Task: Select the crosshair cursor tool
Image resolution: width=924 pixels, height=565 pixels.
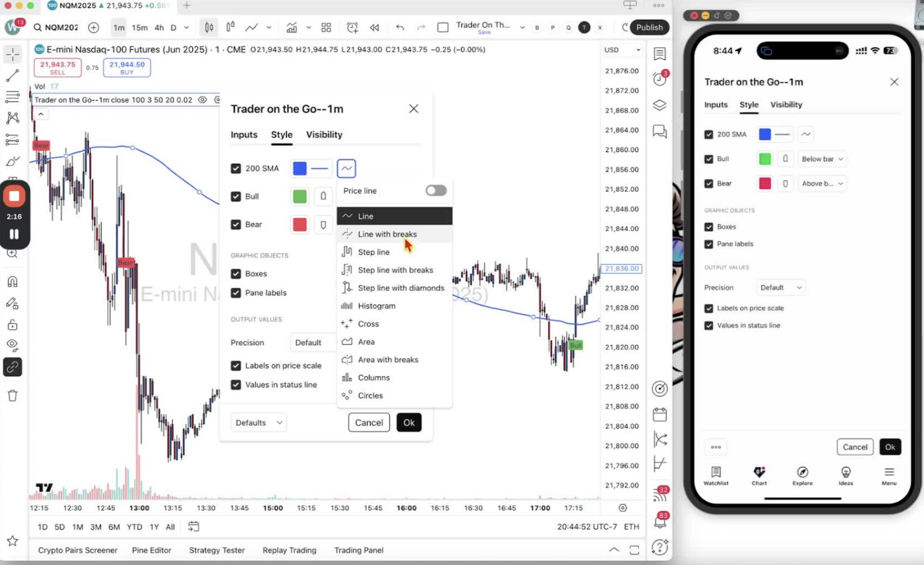Action: tap(12, 54)
